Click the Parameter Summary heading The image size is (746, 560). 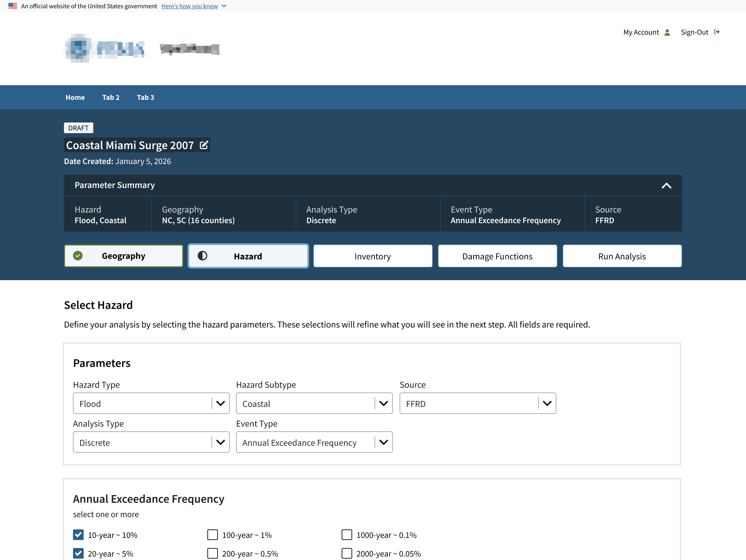(x=115, y=185)
